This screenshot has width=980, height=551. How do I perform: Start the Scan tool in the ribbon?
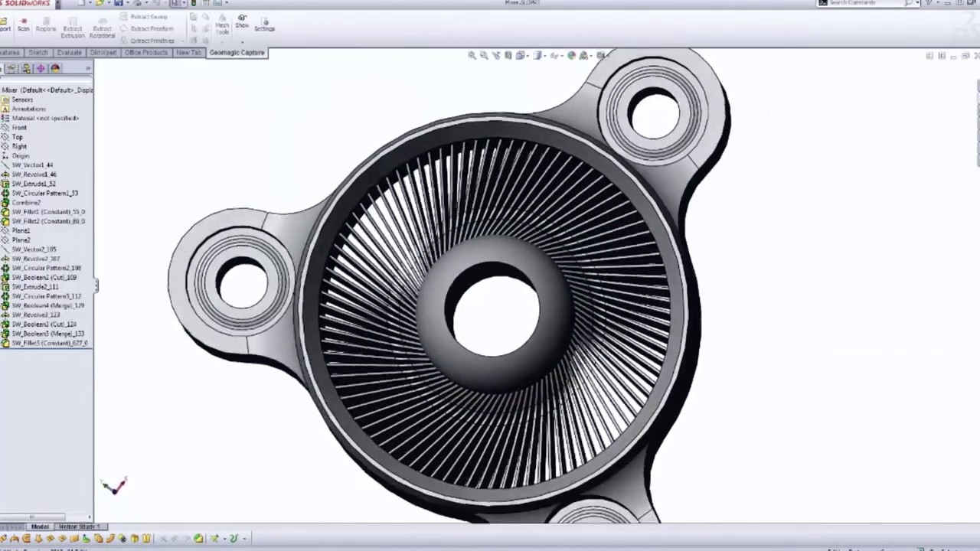point(23,24)
